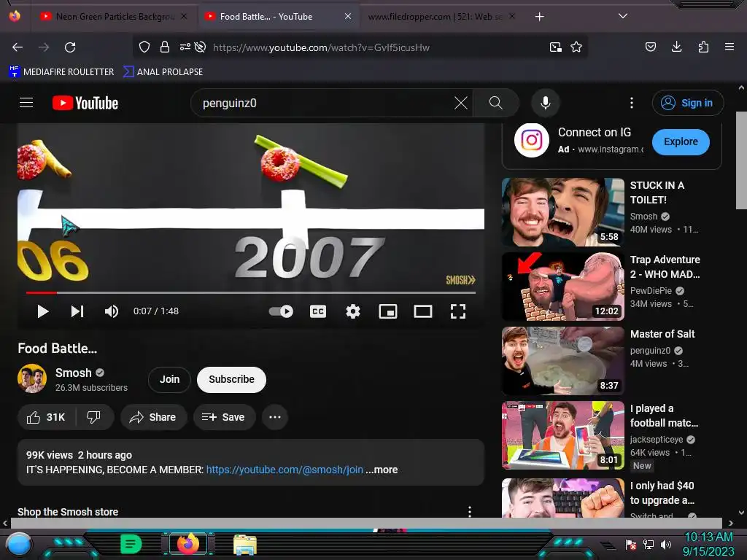Click the system tray volume icon

(666, 545)
